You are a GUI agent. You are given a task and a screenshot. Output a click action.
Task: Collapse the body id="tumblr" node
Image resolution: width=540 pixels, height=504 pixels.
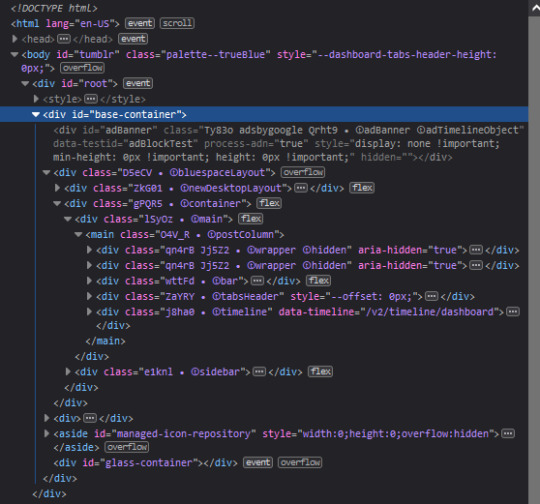click(x=14, y=54)
